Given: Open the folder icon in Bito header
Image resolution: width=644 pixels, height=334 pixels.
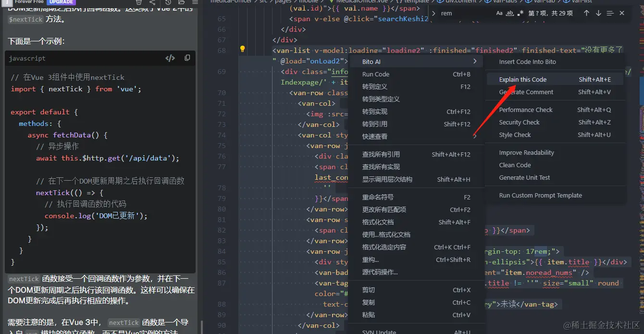Looking at the screenshot, I should pos(181,2).
